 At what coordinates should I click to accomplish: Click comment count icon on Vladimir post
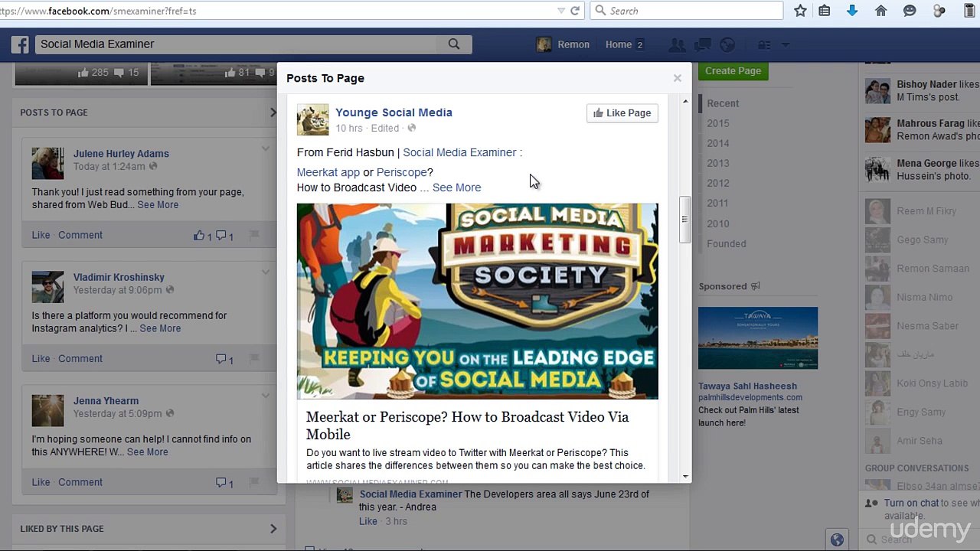pyautogui.click(x=221, y=359)
